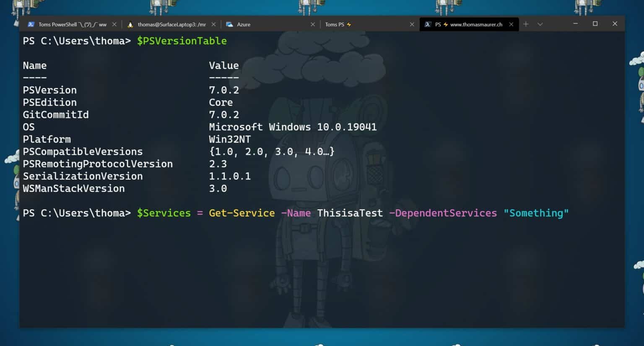
Task: Click the Core edition value
Action: pyautogui.click(x=221, y=102)
